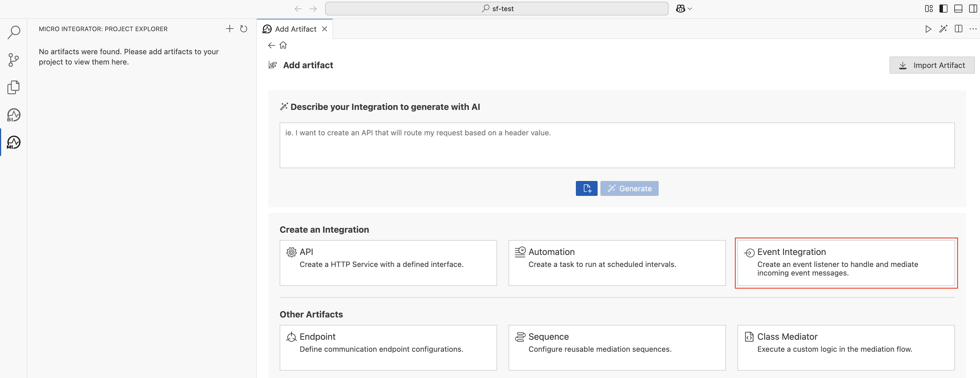Open the Copilot menu dropdown
Image resolution: width=980 pixels, height=378 pixels.
[684, 8]
